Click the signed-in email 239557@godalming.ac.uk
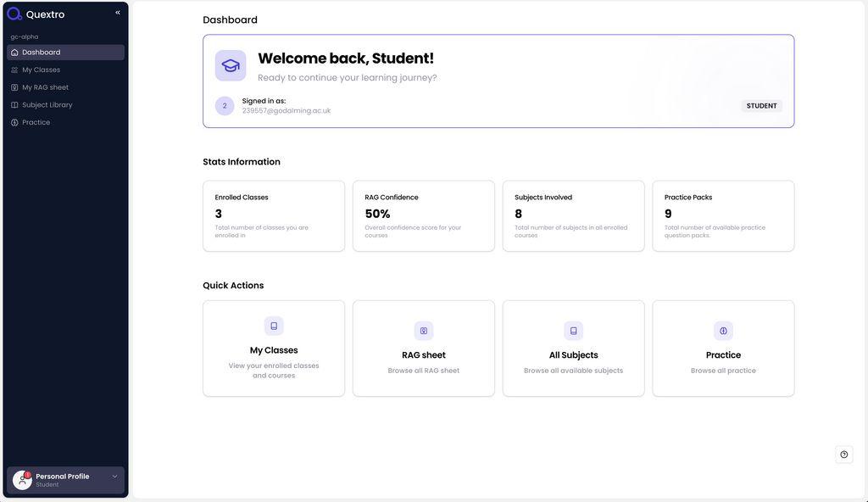 (x=287, y=111)
